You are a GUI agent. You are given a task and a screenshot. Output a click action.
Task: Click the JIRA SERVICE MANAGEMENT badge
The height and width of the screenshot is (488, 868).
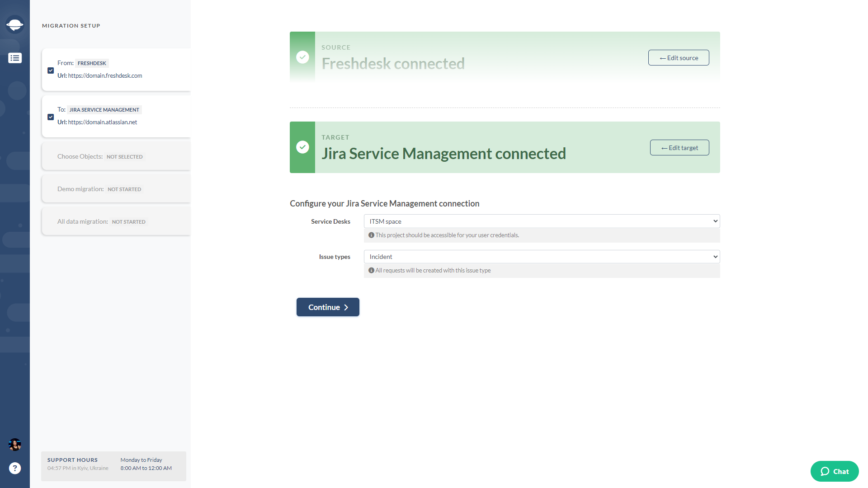pyautogui.click(x=104, y=110)
